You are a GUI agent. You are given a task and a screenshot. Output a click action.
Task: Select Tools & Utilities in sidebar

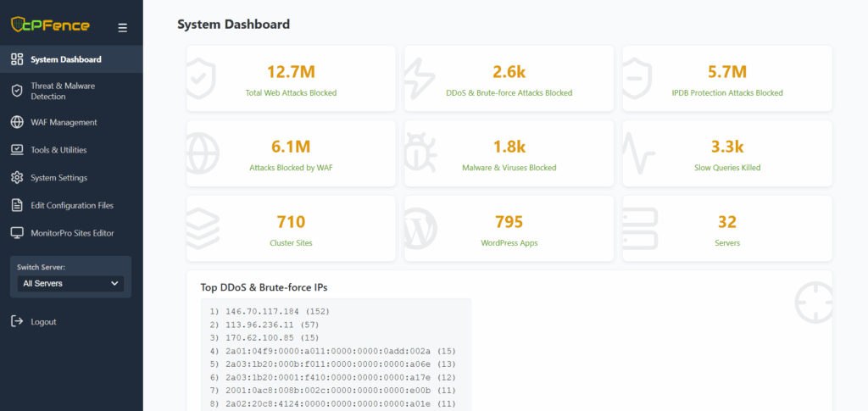click(58, 150)
